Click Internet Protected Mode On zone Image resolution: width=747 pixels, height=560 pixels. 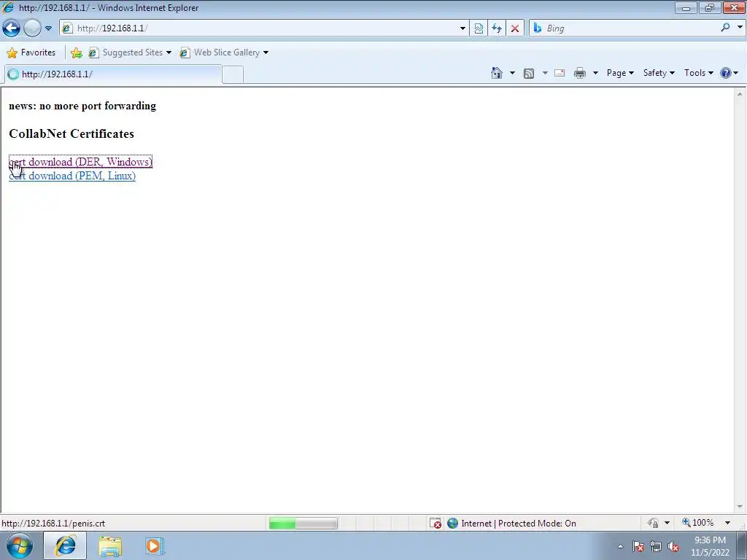[513, 524]
